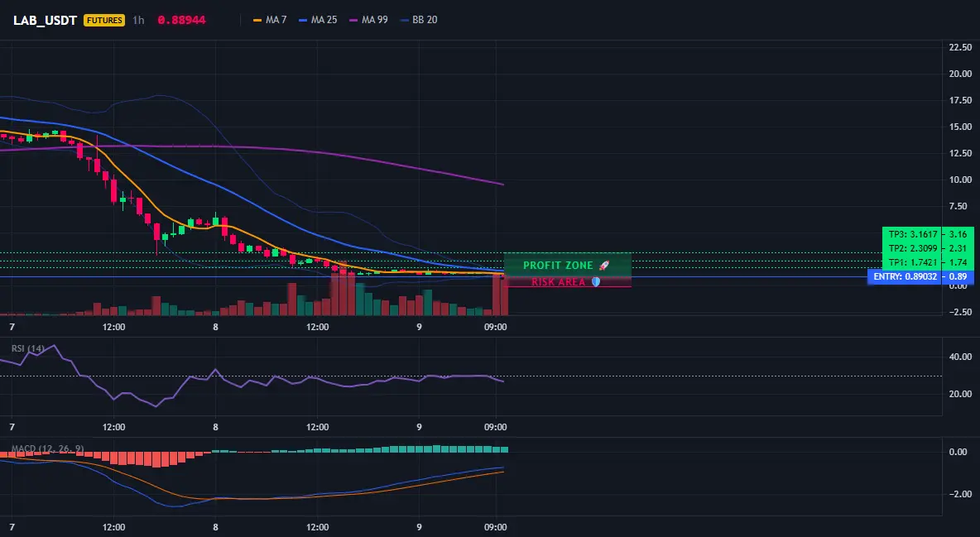Click the 09:00 label on main chart time axis

pyautogui.click(x=495, y=327)
